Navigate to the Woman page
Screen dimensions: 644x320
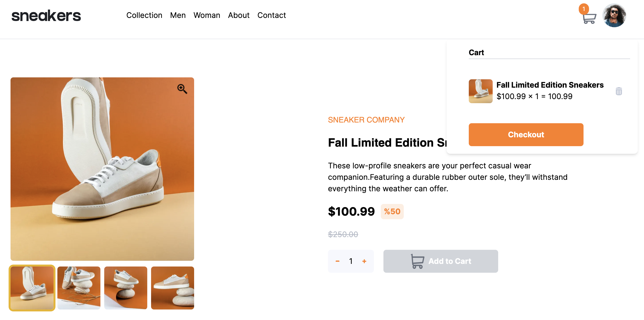tap(207, 15)
